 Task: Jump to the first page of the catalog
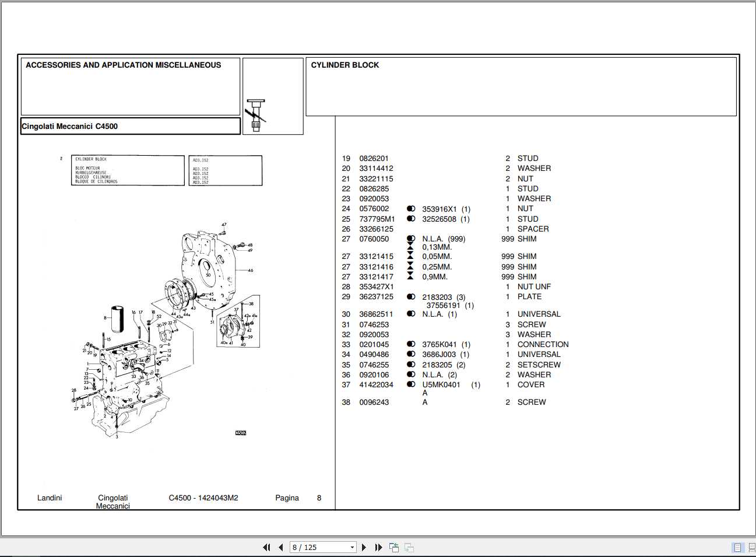[x=266, y=547]
